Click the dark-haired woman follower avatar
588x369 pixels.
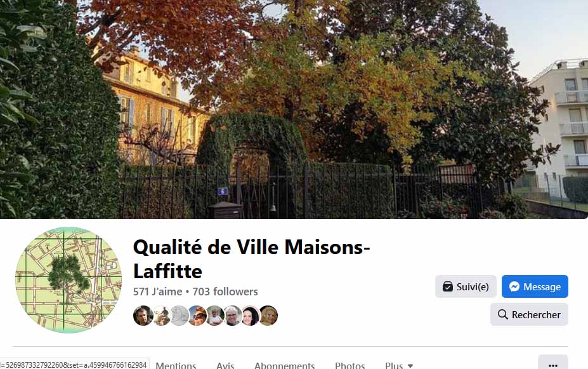[251, 315]
